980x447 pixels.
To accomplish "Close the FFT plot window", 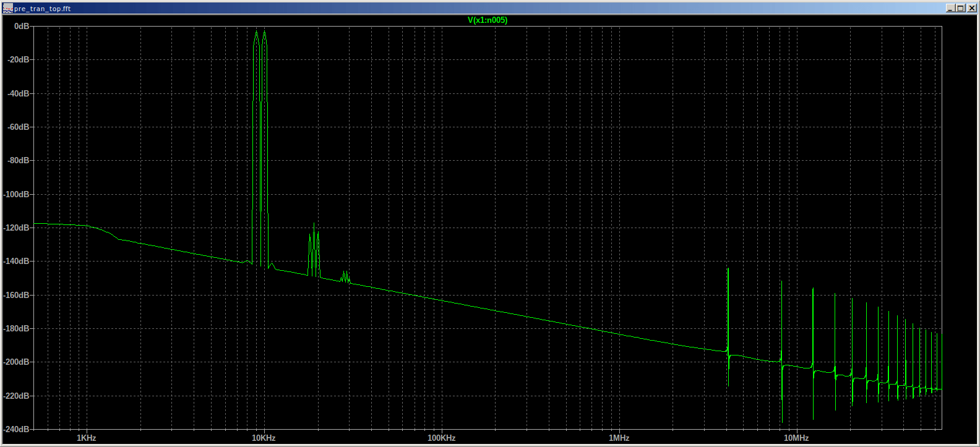I will point(971,8).
